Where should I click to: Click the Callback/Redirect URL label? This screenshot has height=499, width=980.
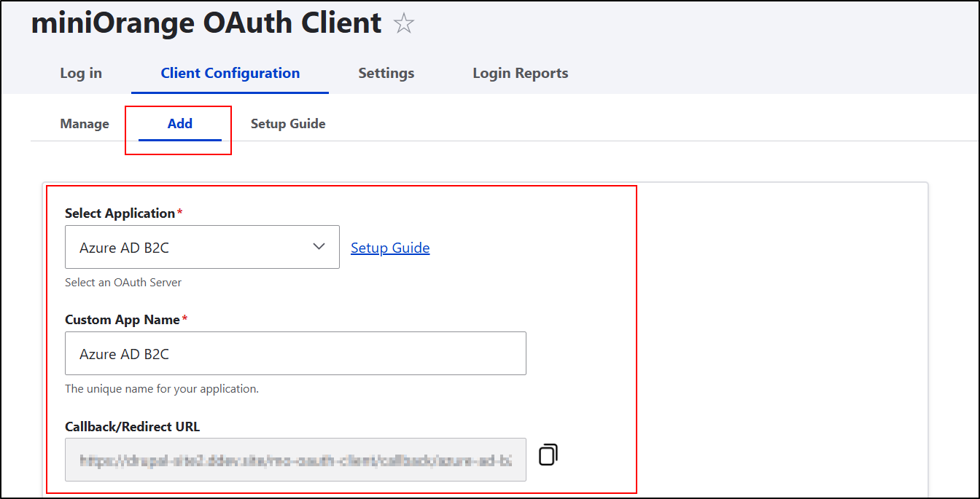(x=132, y=427)
